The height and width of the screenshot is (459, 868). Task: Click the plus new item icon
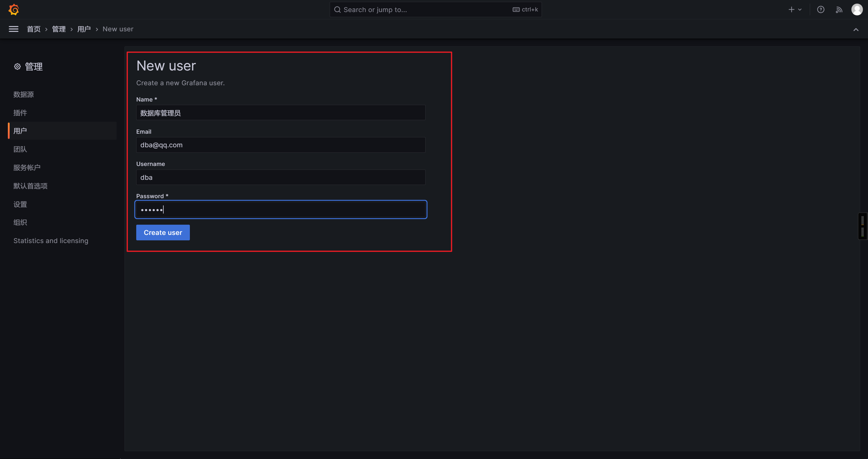pyautogui.click(x=791, y=9)
